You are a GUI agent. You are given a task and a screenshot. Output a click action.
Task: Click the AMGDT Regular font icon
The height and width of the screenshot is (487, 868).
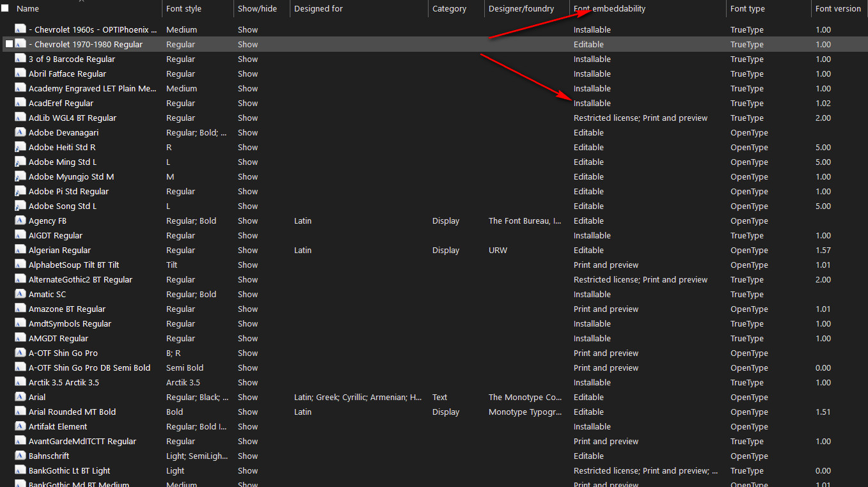click(x=20, y=338)
